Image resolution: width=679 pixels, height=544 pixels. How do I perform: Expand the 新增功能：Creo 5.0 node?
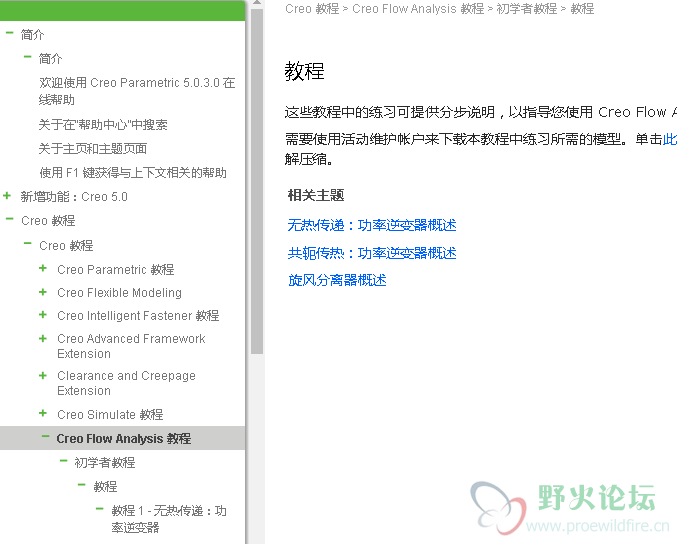click(7, 196)
